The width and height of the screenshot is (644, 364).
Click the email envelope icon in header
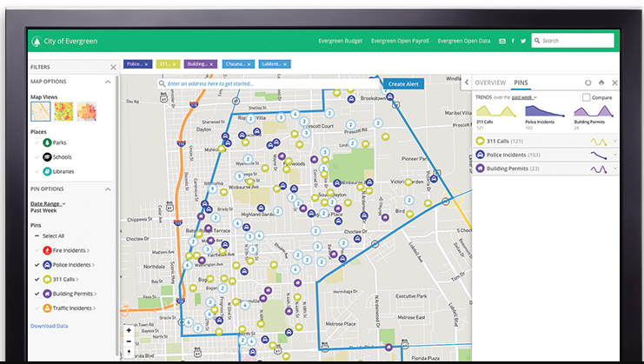coord(502,41)
